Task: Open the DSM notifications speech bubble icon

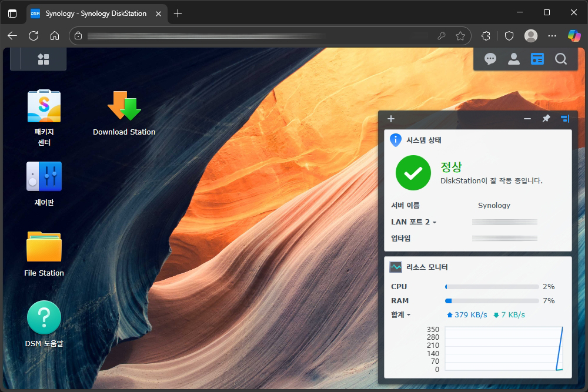Action: [490, 59]
